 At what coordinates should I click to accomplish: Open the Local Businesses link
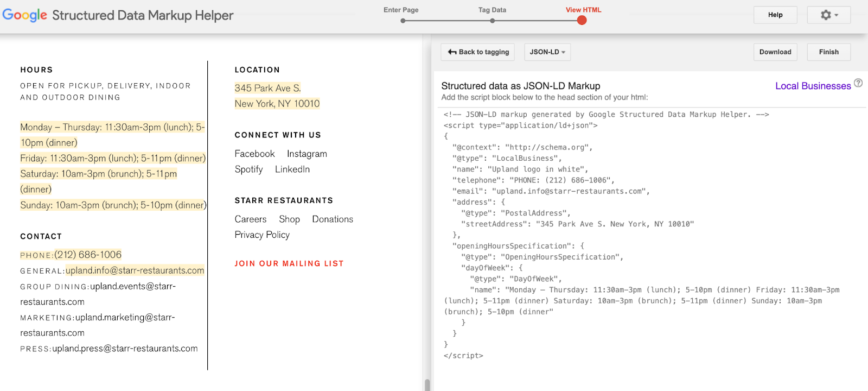coord(813,86)
